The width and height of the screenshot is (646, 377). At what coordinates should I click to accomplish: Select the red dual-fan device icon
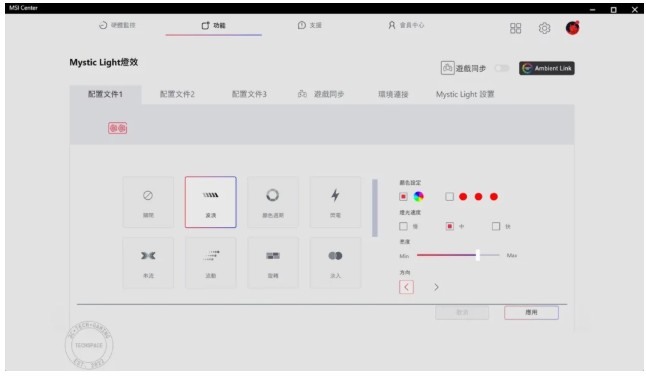tap(117, 128)
